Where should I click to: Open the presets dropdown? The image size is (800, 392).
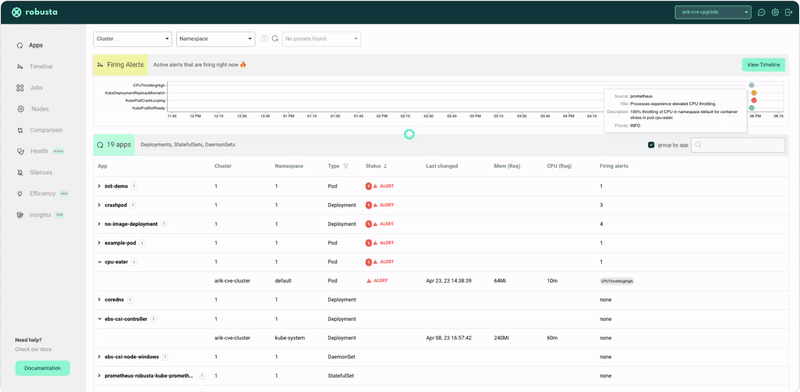pos(321,39)
